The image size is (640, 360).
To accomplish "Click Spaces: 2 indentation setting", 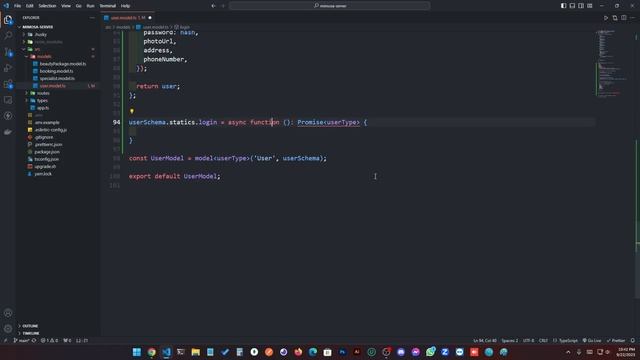I will click(509, 340).
